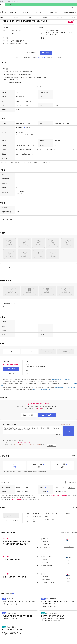77x644 pixels.
Task: Open the 포항소담한방병원 조리원 구인 posting
Action: (x=12, y=559)
